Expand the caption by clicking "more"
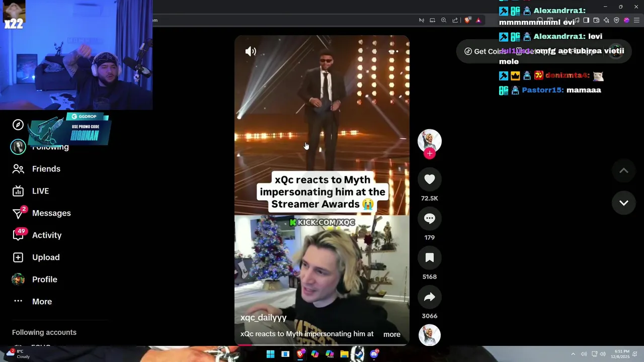The image size is (644, 362). (392, 334)
